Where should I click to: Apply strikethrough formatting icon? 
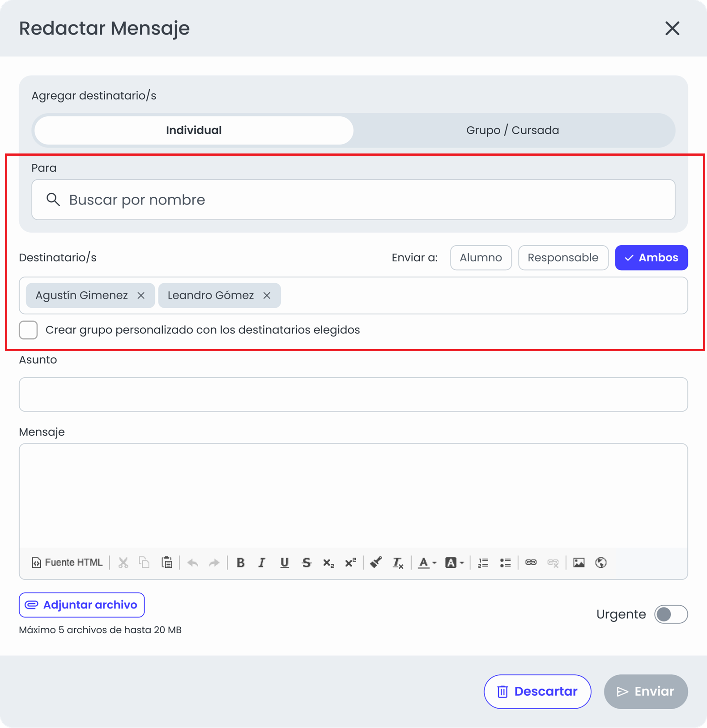point(307,562)
